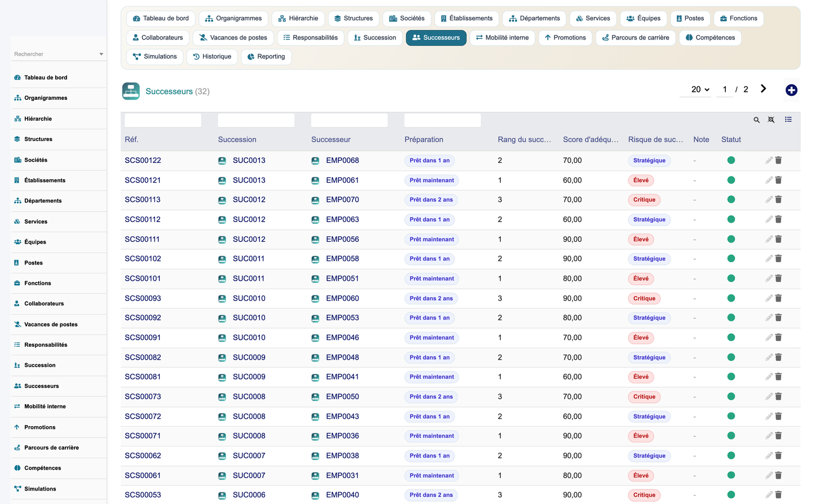815x504 pixels.
Task: Open the Parcours de carrière top tab
Action: pos(636,38)
